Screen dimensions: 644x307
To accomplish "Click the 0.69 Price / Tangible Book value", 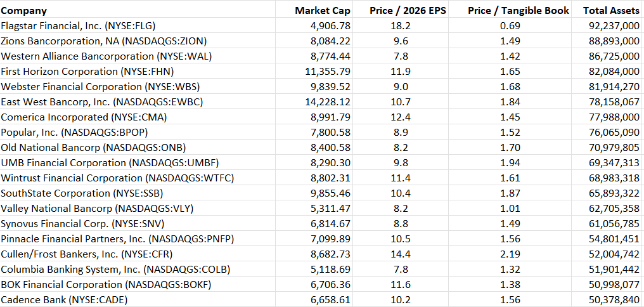I will (510, 26).
